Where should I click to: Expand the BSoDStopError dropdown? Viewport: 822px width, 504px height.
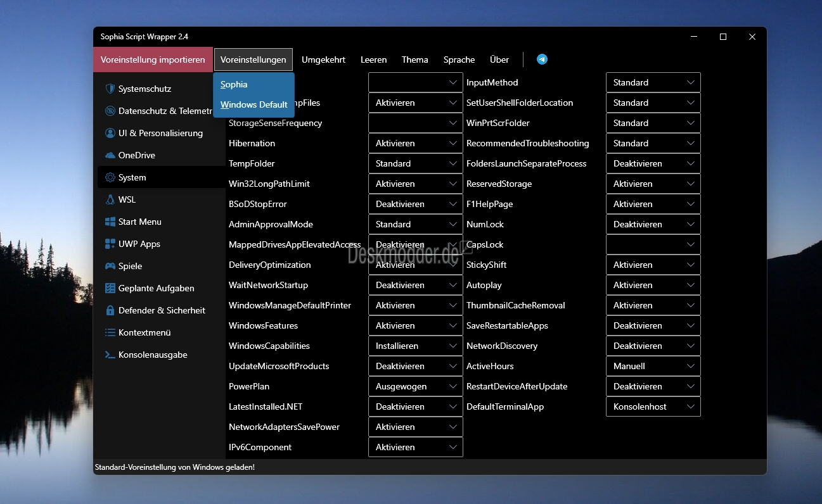click(x=416, y=204)
